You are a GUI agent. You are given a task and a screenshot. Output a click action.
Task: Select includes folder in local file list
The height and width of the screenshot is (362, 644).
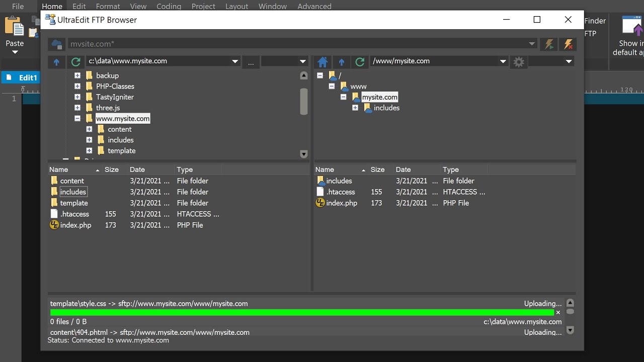(x=73, y=192)
